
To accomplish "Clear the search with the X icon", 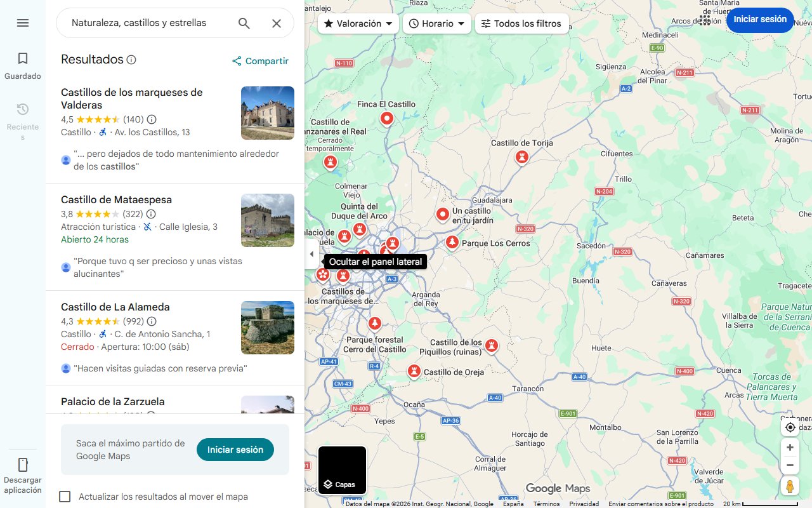I will pyautogui.click(x=277, y=23).
